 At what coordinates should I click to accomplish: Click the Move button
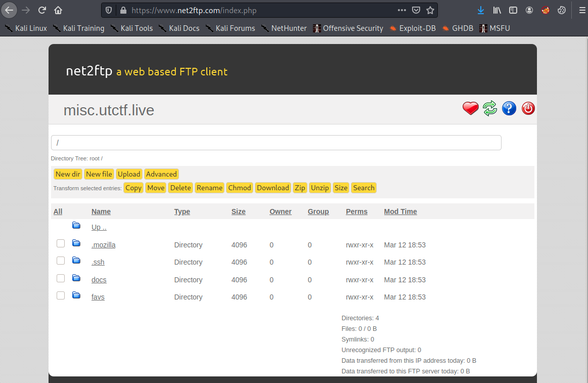(x=156, y=188)
